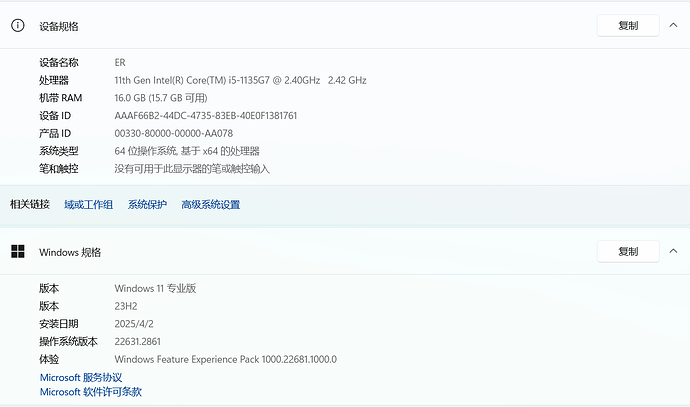Select the RAM value 16.0 GB (15.7 GB 可用)
Screen dimensions: 690x407
(161, 98)
